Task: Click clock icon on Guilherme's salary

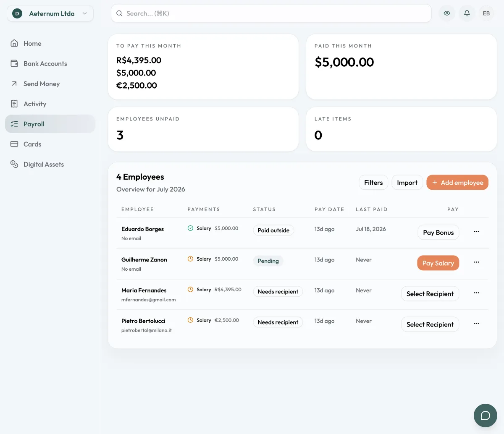Action: [190, 259]
